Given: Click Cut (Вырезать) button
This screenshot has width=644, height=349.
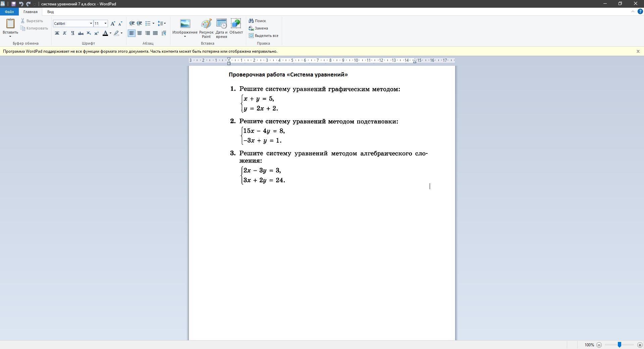Looking at the screenshot, I should coord(32,21).
